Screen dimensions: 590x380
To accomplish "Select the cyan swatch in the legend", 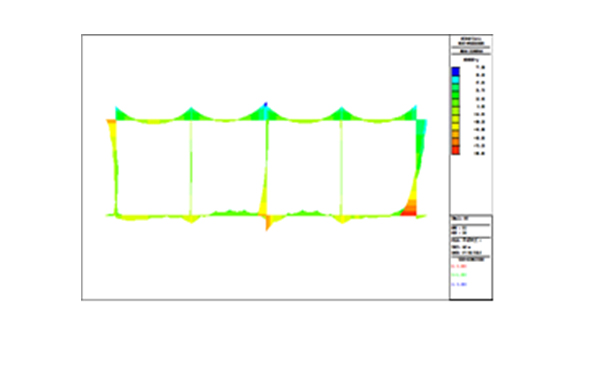I will click(455, 80).
